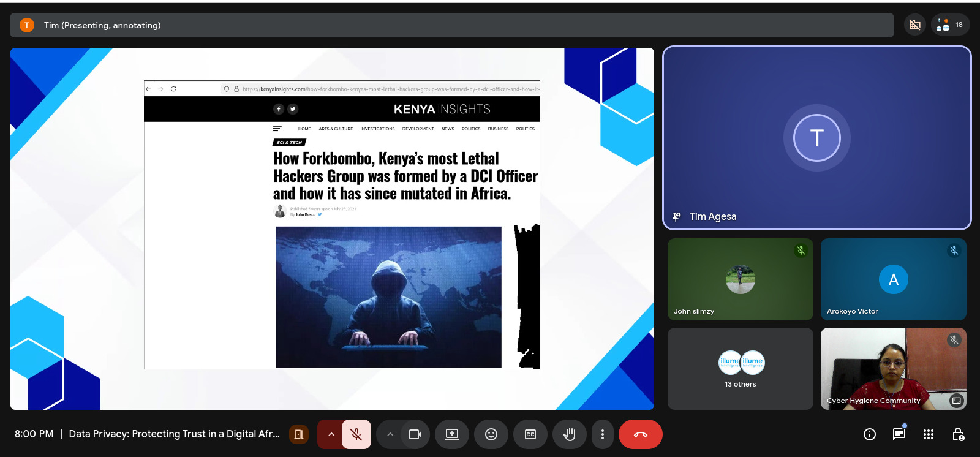Image resolution: width=980 pixels, height=457 pixels.
Task: Turn on the camera
Action: 415,434
